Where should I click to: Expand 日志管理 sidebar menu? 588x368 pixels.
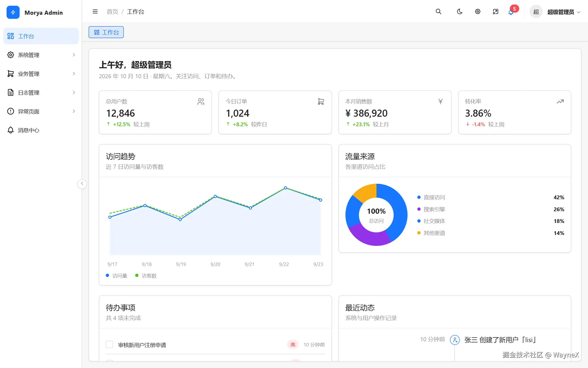[41, 92]
